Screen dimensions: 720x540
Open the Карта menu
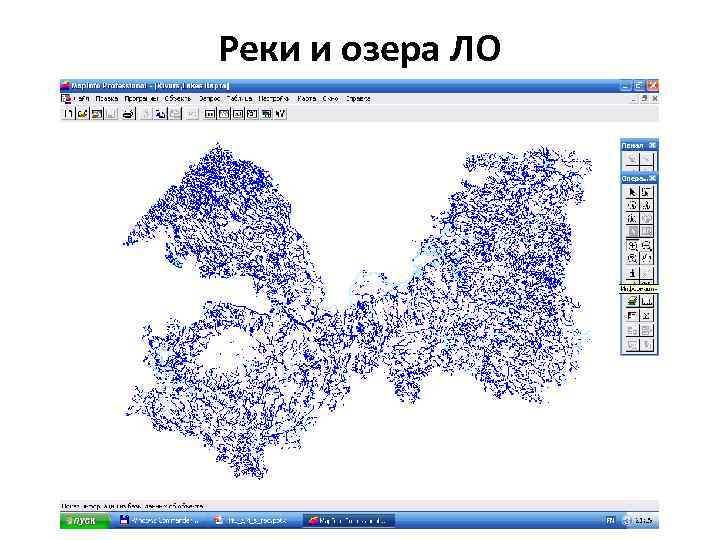coord(306,99)
